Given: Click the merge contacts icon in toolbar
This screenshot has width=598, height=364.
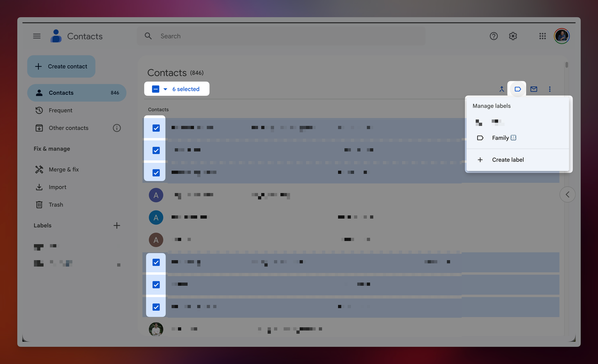Looking at the screenshot, I should tap(502, 89).
